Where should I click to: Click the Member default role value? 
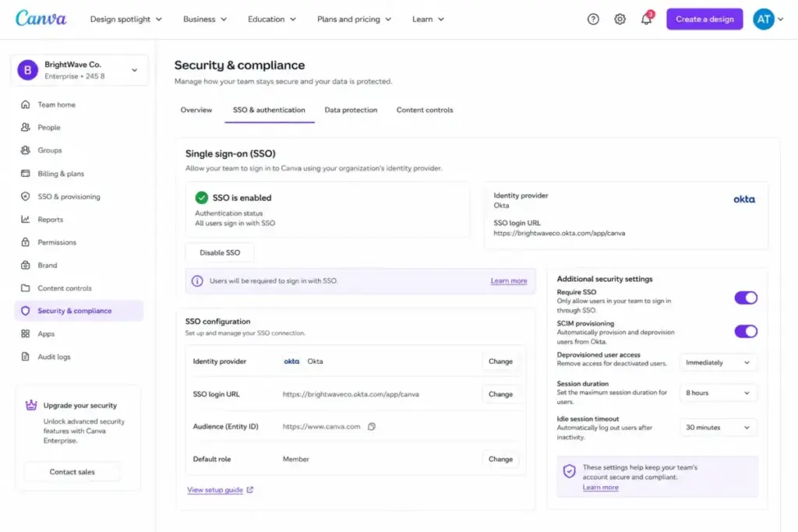[295, 459]
